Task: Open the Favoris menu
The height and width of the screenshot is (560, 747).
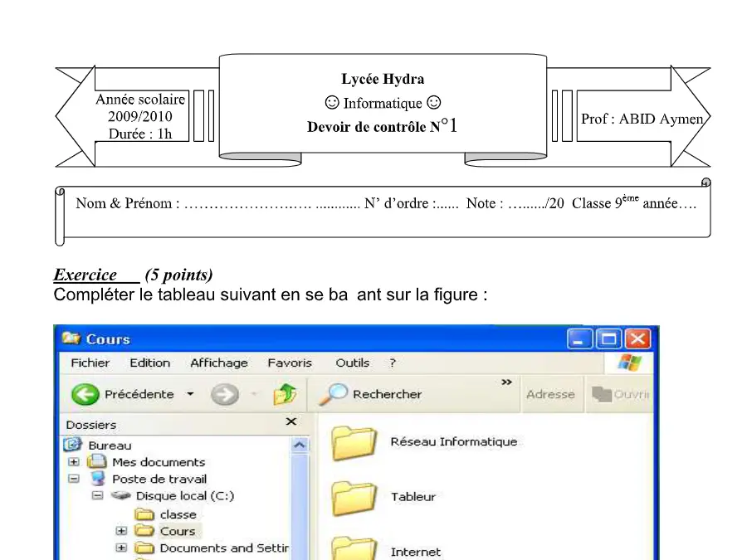Action: tap(290, 363)
